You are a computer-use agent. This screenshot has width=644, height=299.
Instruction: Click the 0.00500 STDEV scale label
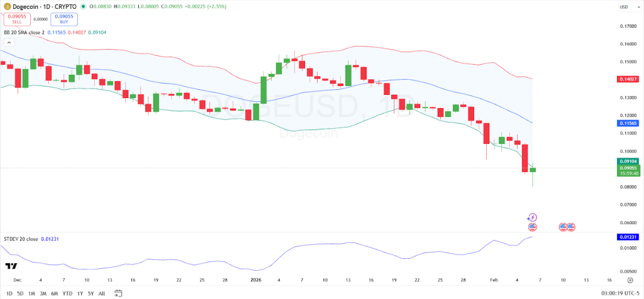point(628,271)
